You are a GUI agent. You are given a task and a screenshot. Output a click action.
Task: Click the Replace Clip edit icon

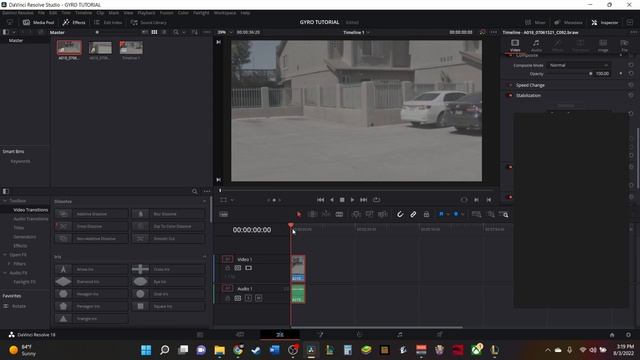click(382, 214)
